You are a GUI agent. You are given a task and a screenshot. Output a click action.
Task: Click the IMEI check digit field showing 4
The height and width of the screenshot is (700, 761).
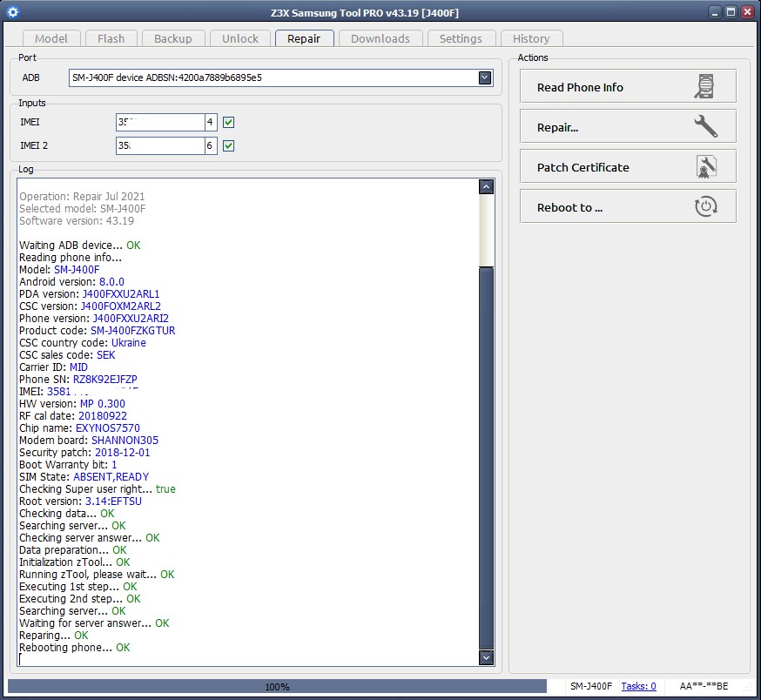pos(211,123)
